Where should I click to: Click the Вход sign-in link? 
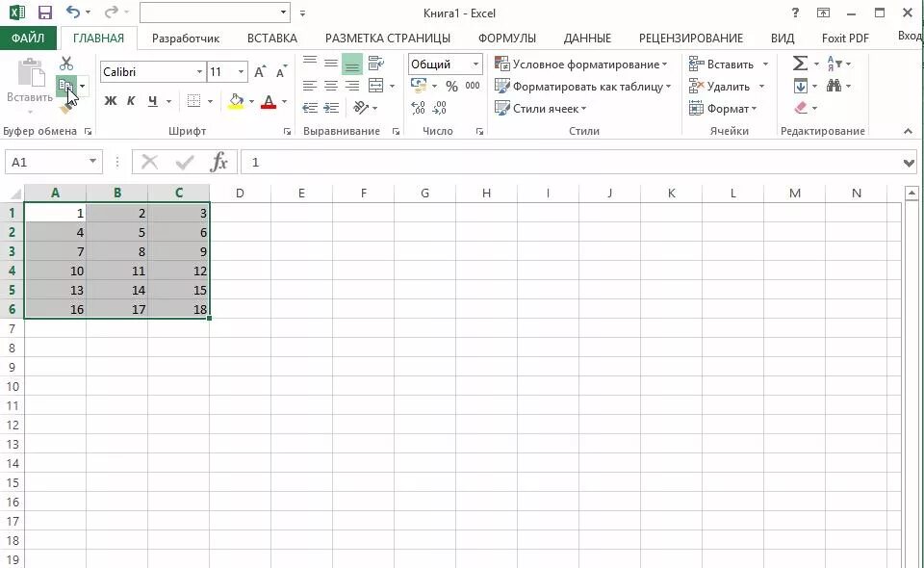[911, 36]
